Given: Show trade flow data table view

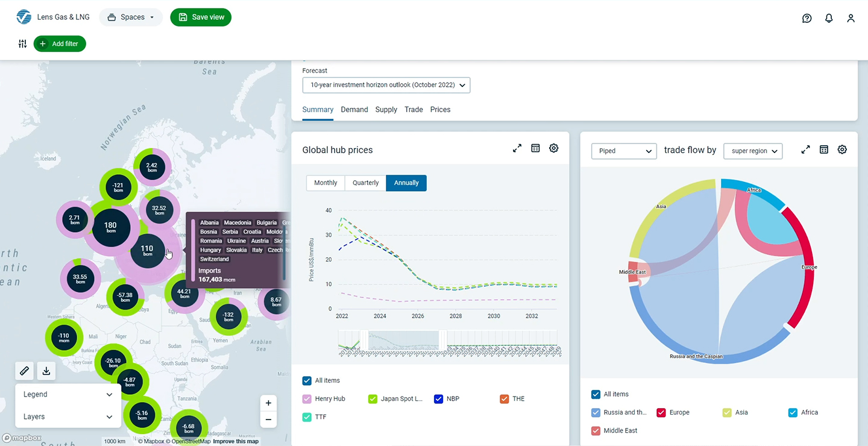Looking at the screenshot, I should click(x=824, y=149).
